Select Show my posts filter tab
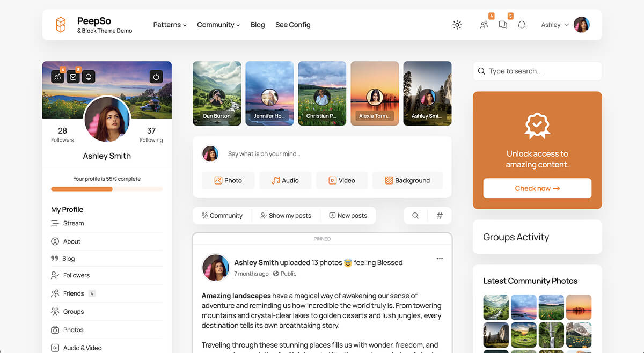Image resolution: width=644 pixels, height=353 pixels. click(x=286, y=216)
